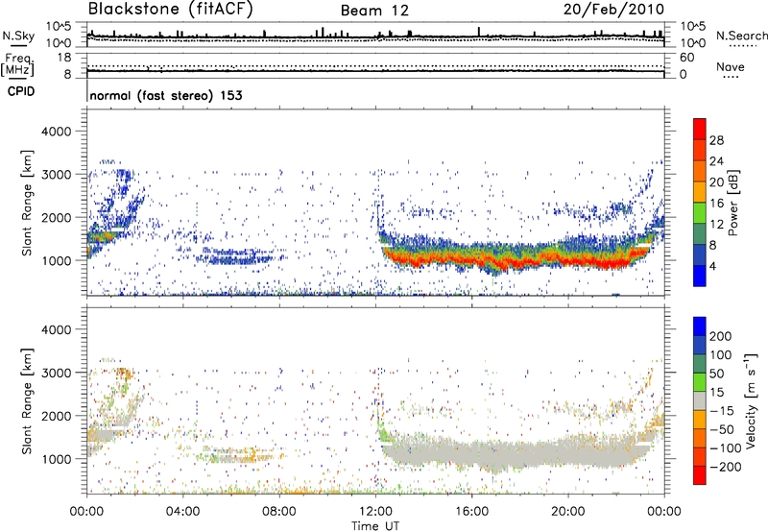Click the dotted line sample under N.Search
The width and height of the screenshot is (768, 532).
743,46
